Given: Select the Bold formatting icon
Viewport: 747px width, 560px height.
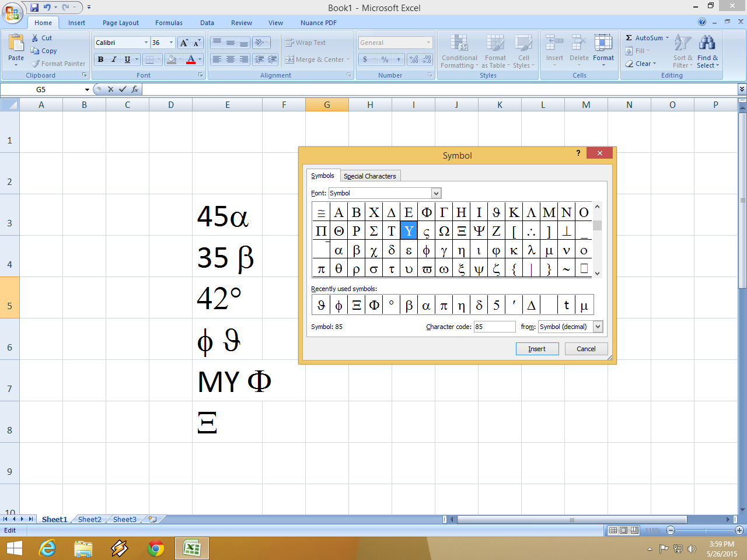Looking at the screenshot, I should pos(100,60).
